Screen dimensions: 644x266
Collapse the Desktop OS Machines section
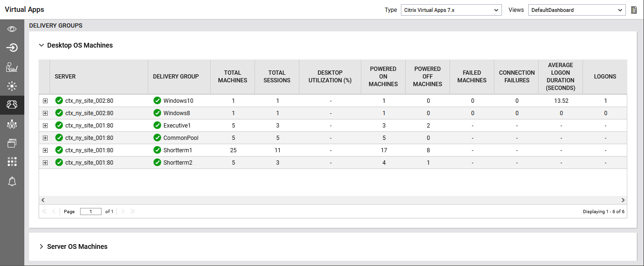pyautogui.click(x=41, y=46)
